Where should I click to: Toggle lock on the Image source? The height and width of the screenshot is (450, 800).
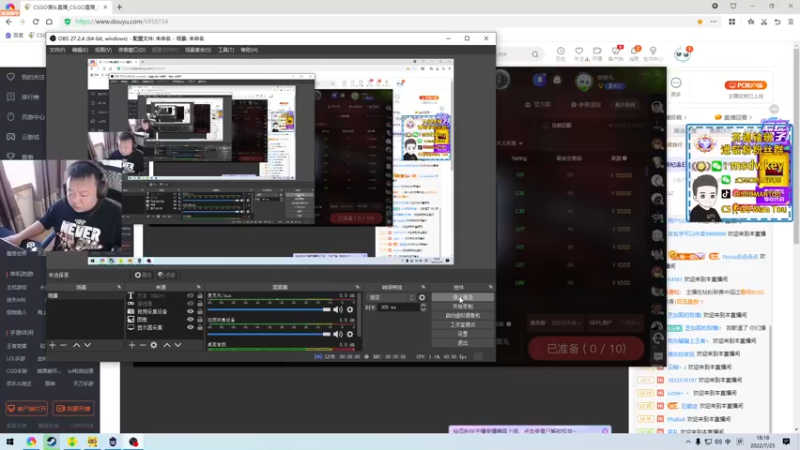click(x=200, y=319)
